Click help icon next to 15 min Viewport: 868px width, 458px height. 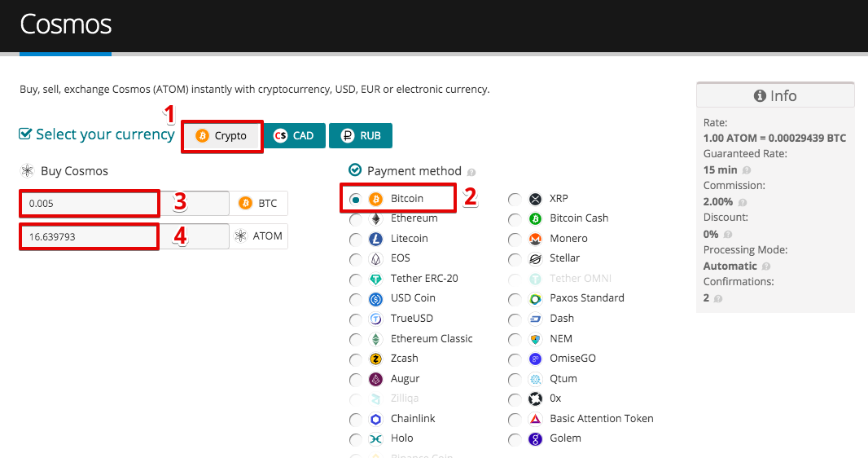[x=746, y=170]
